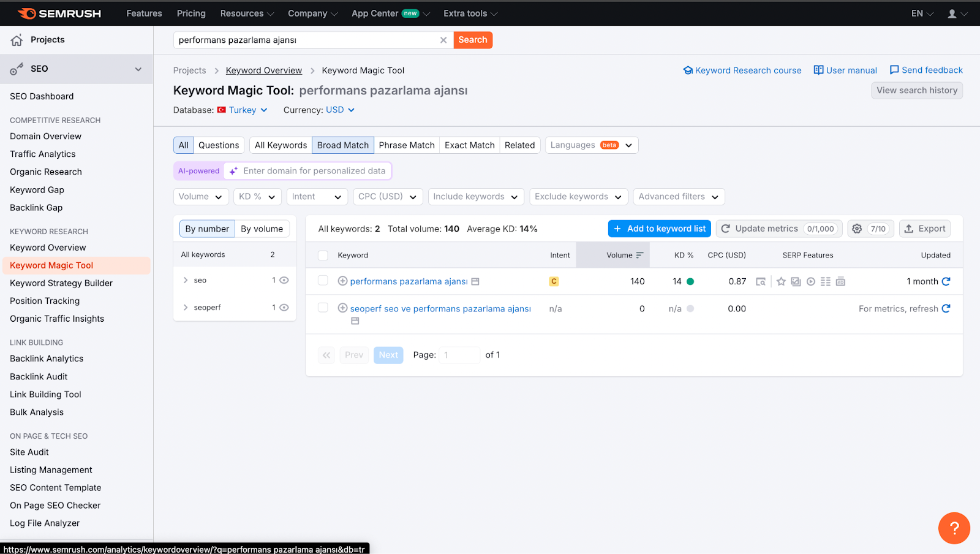The height and width of the screenshot is (554, 980).
Task: Click the Semrush logo
Action: [x=59, y=13]
